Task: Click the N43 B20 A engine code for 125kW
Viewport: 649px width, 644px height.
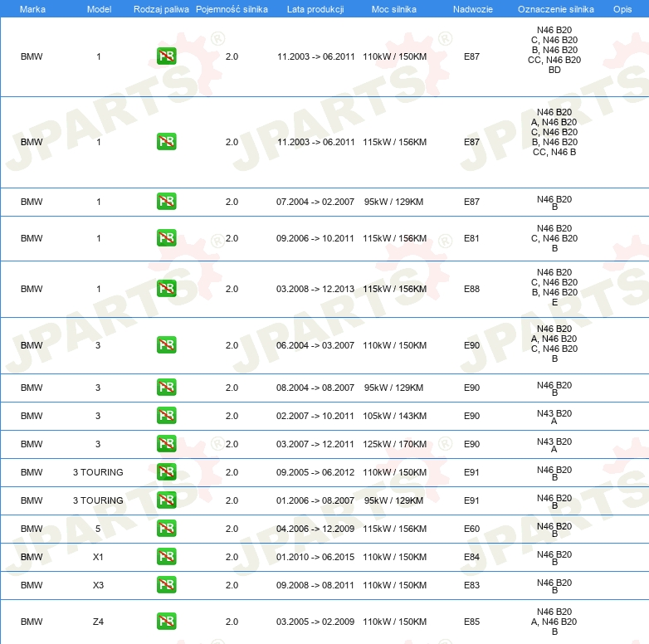Action: pos(554,445)
